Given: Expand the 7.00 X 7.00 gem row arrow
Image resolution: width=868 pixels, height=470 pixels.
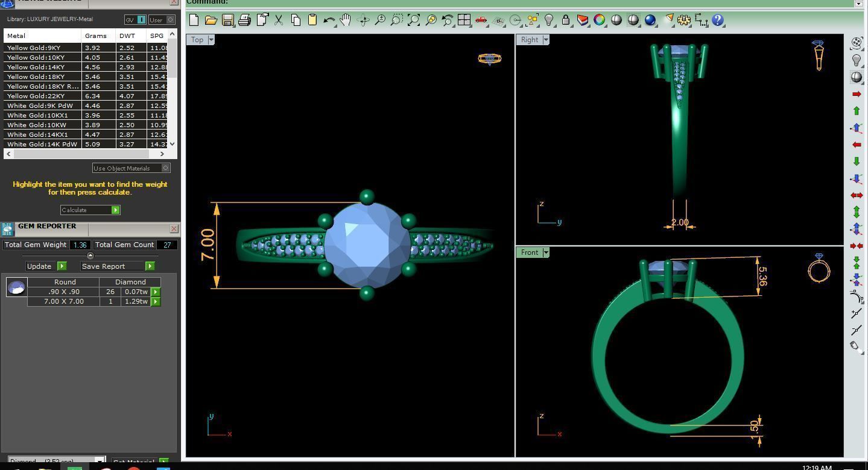Looking at the screenshot, I should pyautogui.click(x=156, y=301).
